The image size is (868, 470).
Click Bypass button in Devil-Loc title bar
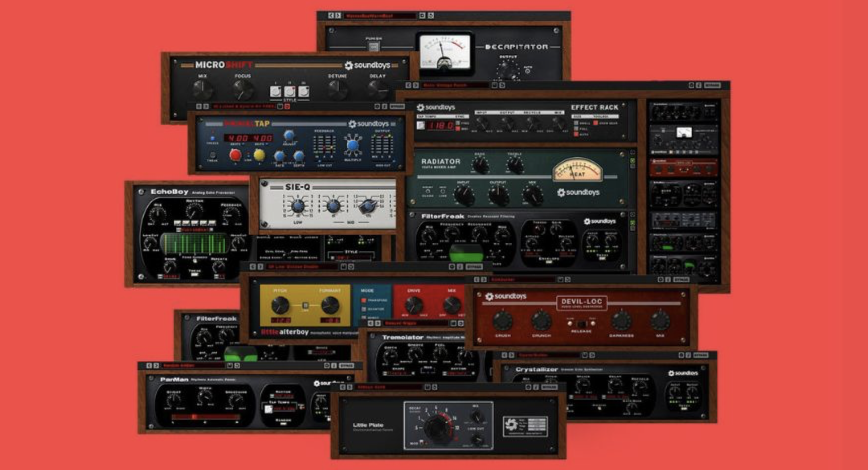(681, 280)
